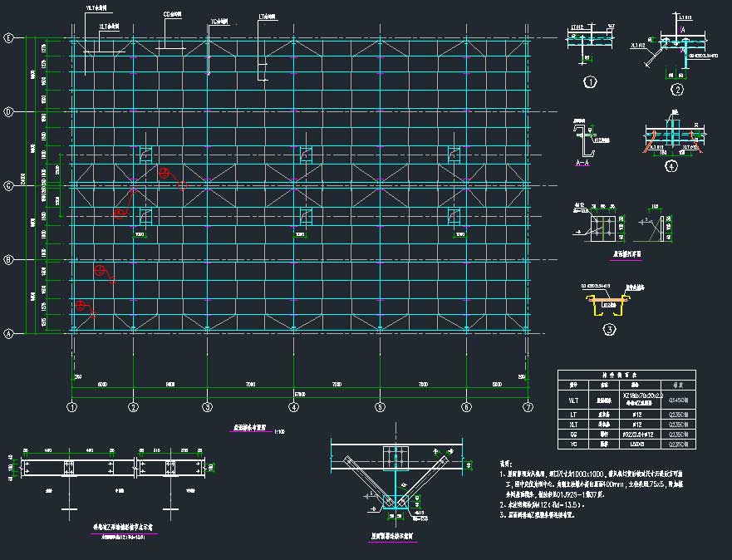
Task: Select detail number bubble 4 under the splice detail
Action: coord(671,165)
